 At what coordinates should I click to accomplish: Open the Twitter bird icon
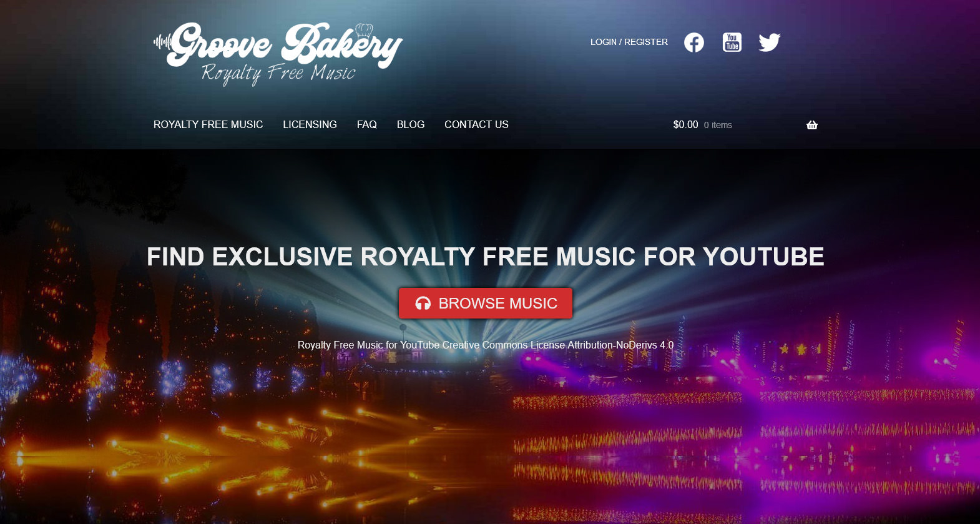click(770, 42)
